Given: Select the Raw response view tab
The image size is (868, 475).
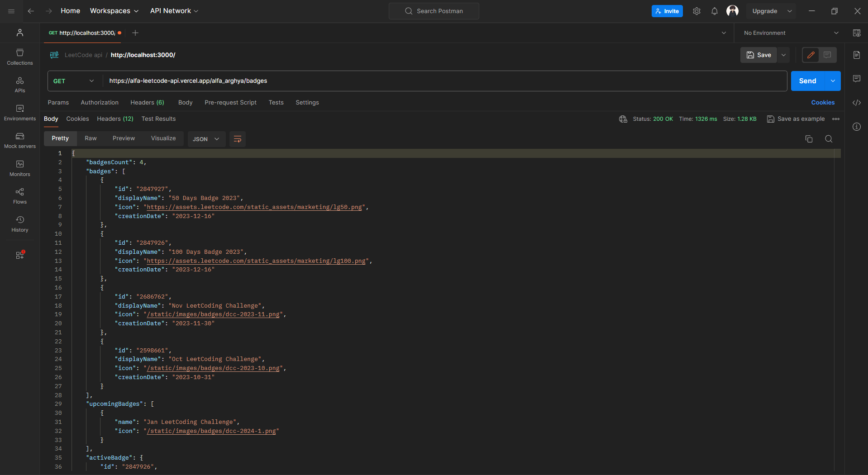Looking at the screenshot, I should click(x=91, y=138).
